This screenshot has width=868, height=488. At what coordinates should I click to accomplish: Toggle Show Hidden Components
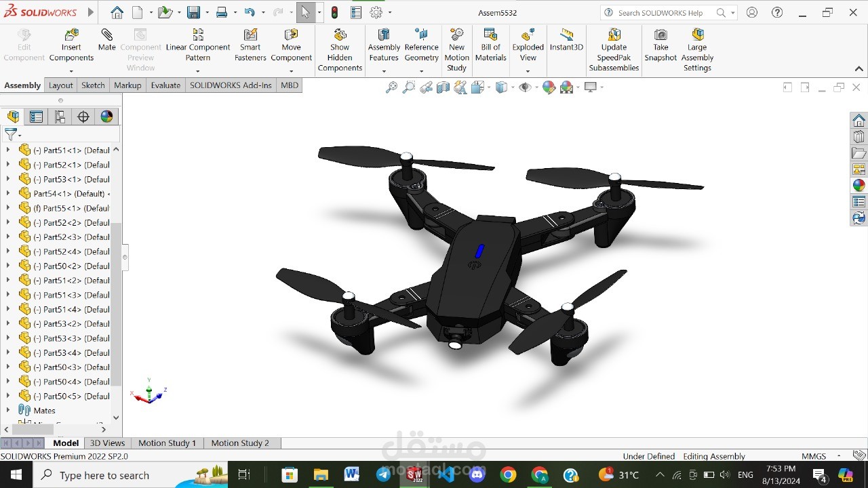click(x=339, y=41)
